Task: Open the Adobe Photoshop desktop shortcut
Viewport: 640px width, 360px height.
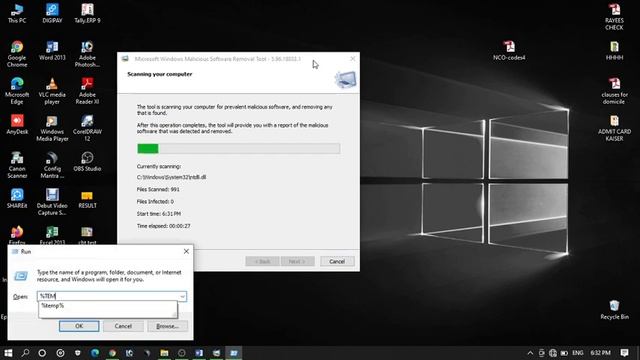Action: pyautogui.click(x=87, y=54)
